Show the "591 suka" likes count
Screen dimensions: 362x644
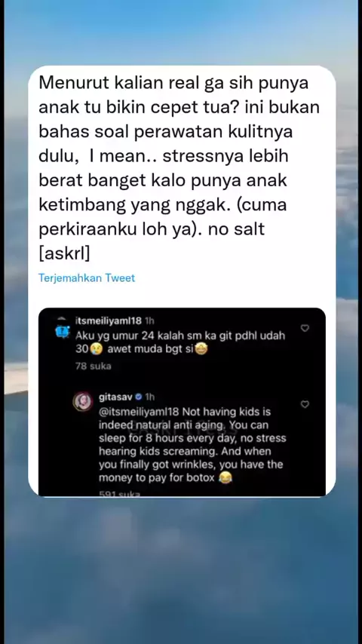pyautogui.click(x=120, y=493)
